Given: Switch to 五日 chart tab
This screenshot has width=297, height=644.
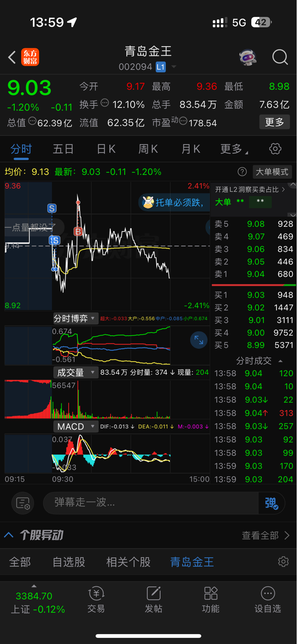Looking at the screenshot, I should click(x=63, y=149).
